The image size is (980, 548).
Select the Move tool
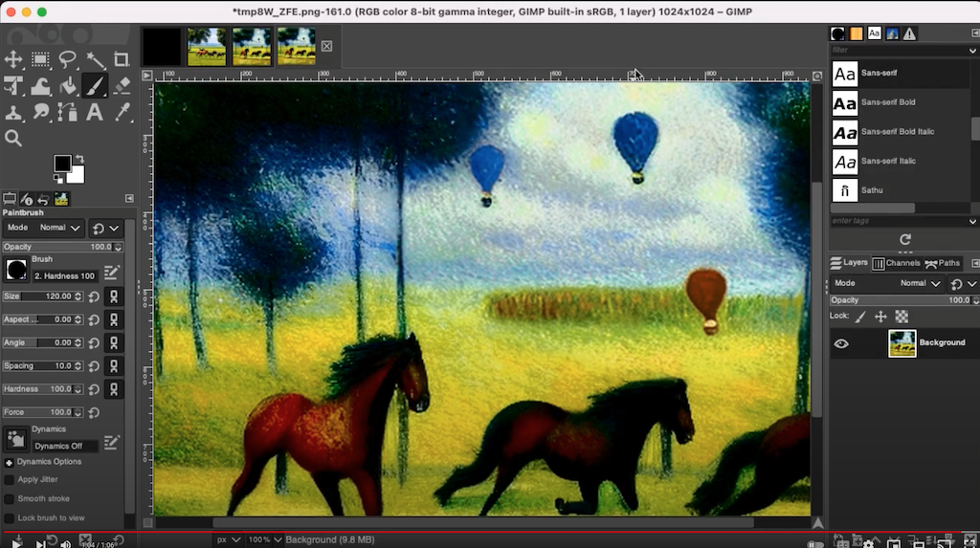[13, 59]
